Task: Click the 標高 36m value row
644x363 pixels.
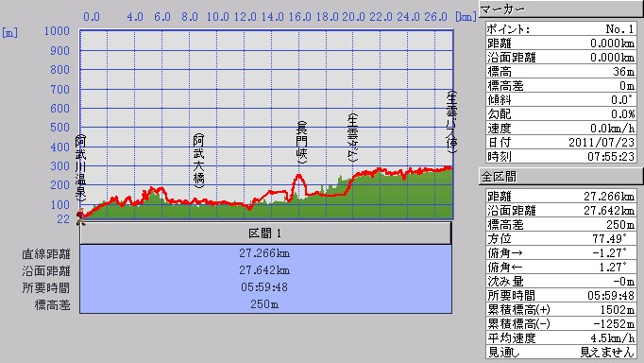Action: [561, 72]
